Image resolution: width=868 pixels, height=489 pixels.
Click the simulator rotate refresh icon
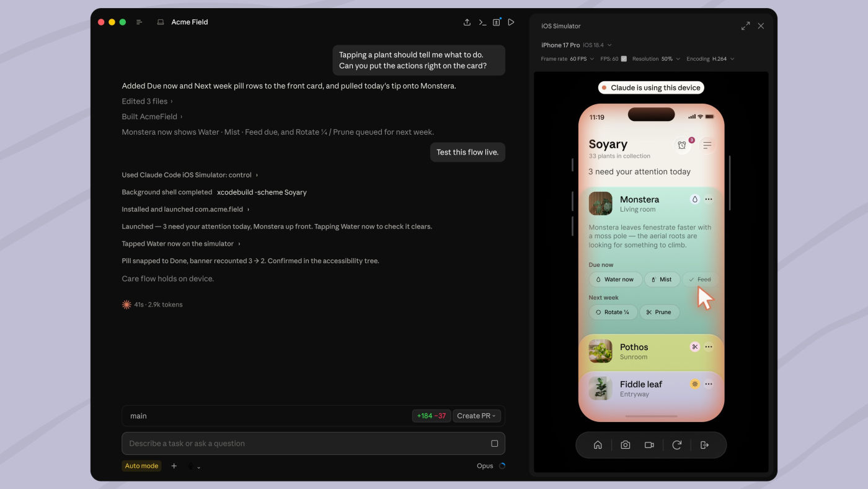pyautogui.click(x=677, y=445)
